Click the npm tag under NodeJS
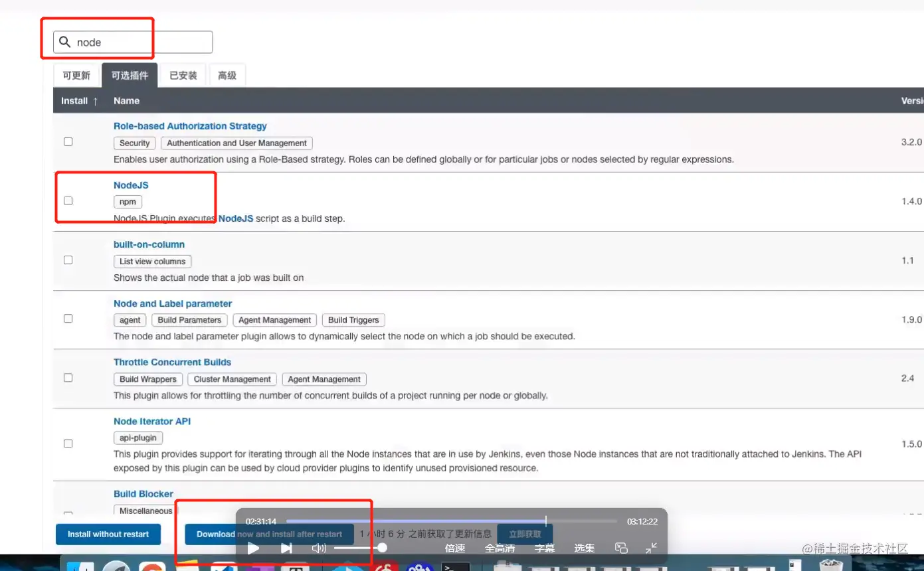This screenshot has width=924, height=571. 128,202
